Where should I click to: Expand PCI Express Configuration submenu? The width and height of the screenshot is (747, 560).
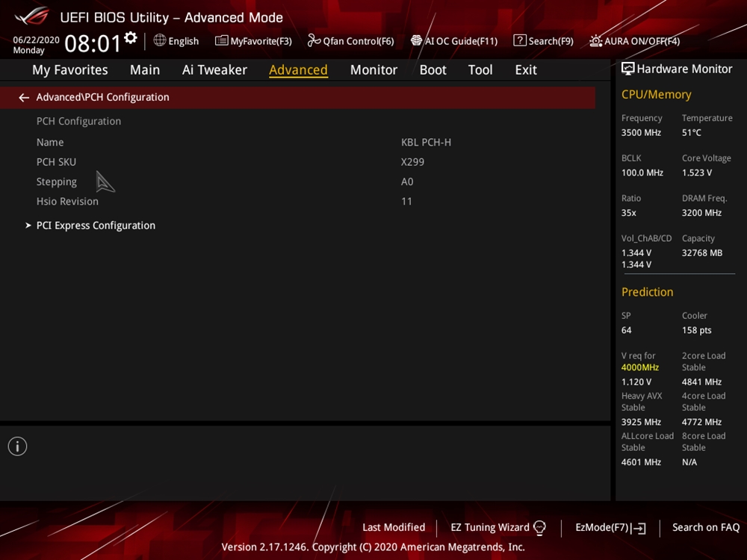click(96, 225)
